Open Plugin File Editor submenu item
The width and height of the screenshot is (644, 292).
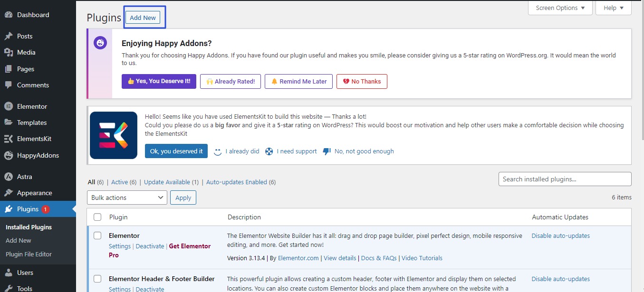29,254
